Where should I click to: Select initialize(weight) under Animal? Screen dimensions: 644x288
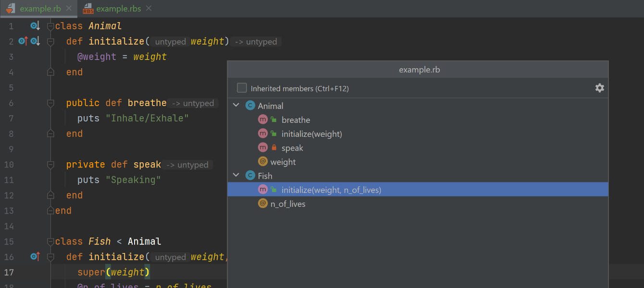pyautogui.click(x=311, y=134)
